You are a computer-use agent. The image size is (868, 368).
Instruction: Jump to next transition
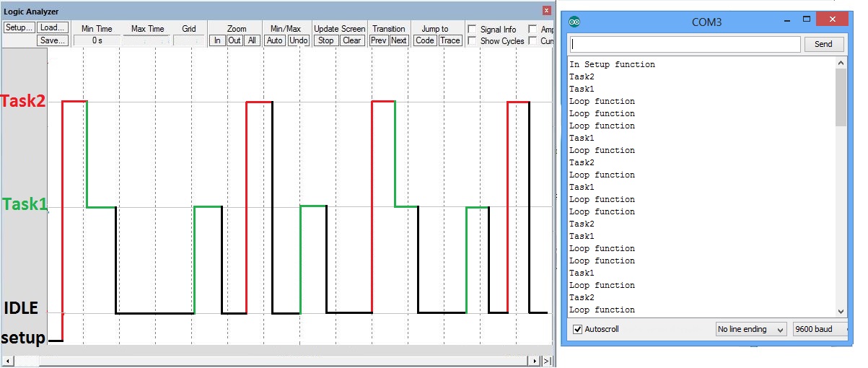399,40
